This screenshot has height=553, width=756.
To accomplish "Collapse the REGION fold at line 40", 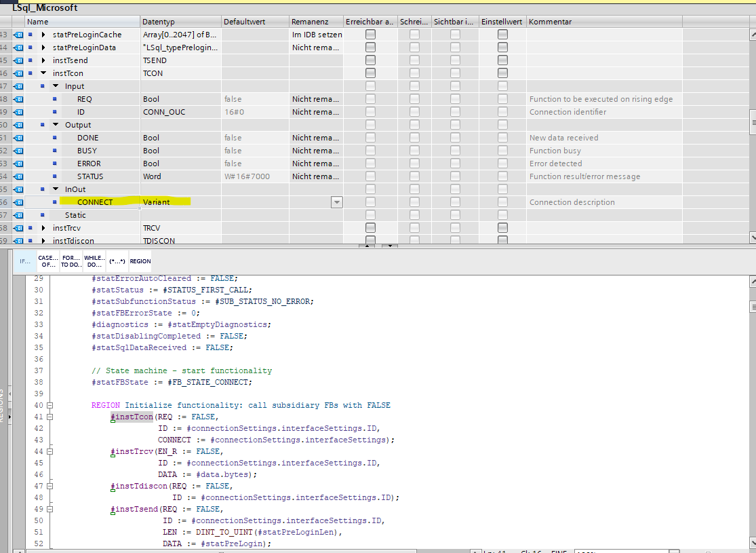I will tap(49, 405).
